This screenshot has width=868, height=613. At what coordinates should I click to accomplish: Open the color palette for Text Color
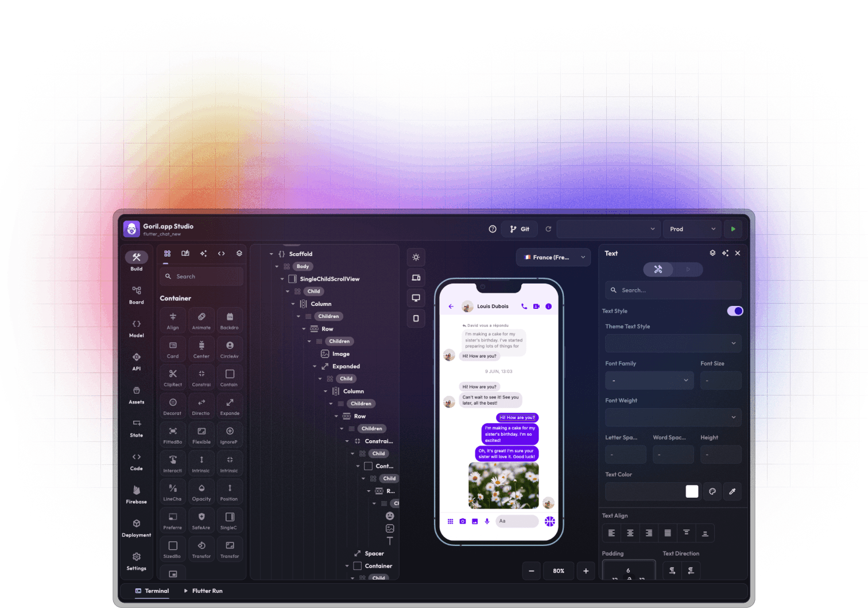(712, 491)
